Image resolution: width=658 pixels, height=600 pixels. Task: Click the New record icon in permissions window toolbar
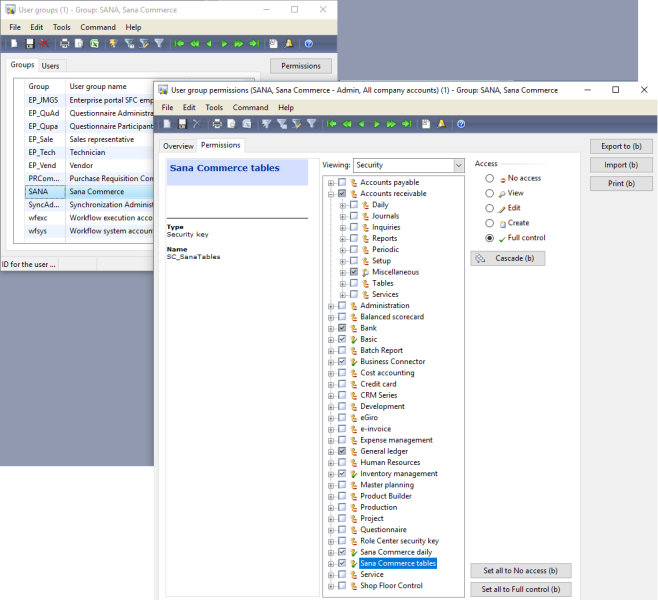pos(167,124)
